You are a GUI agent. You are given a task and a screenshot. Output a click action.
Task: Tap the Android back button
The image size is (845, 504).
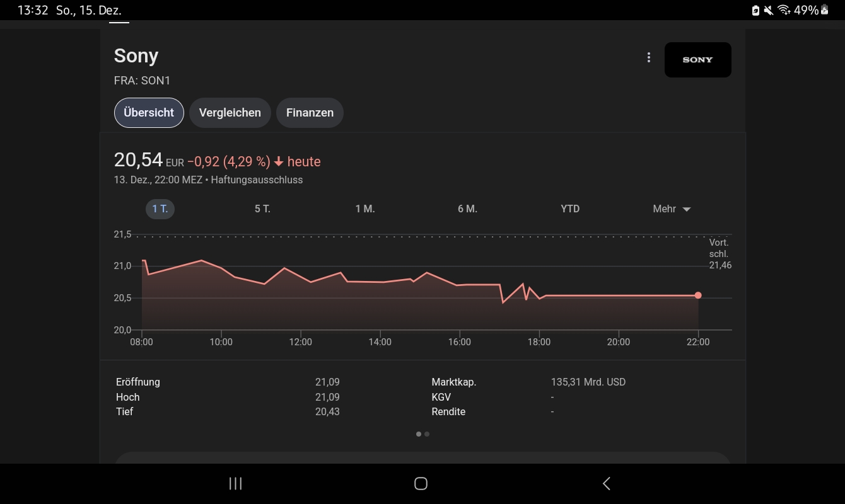coord(607,483)
